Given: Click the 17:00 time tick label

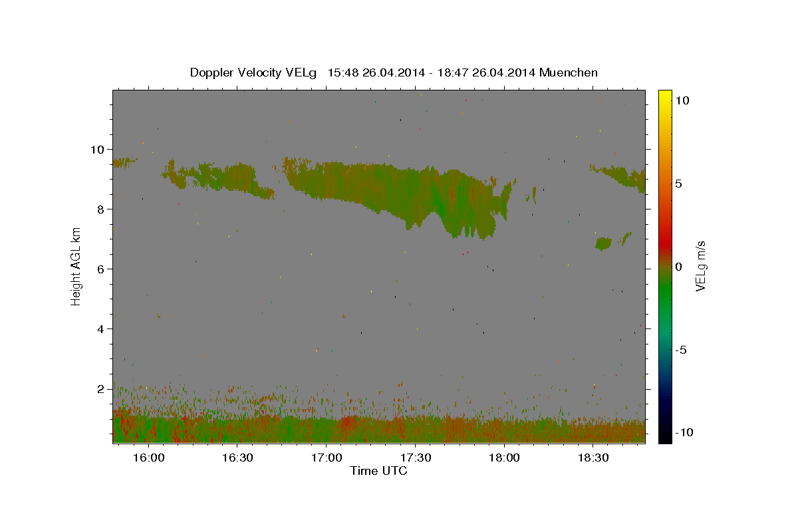Looking at the screenshot, I should pos(327,458).
